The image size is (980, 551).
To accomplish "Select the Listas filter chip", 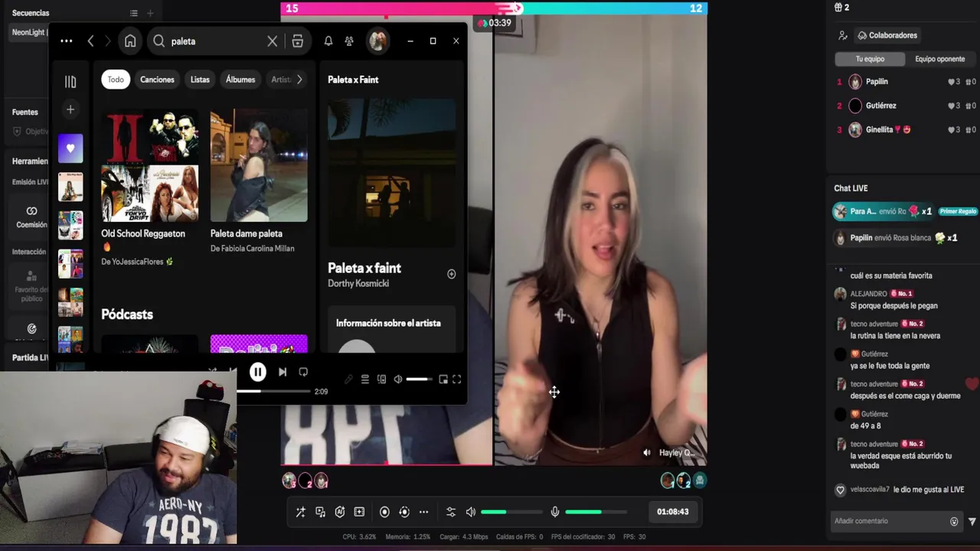I will pyautogui.click(x=200, y=80).
